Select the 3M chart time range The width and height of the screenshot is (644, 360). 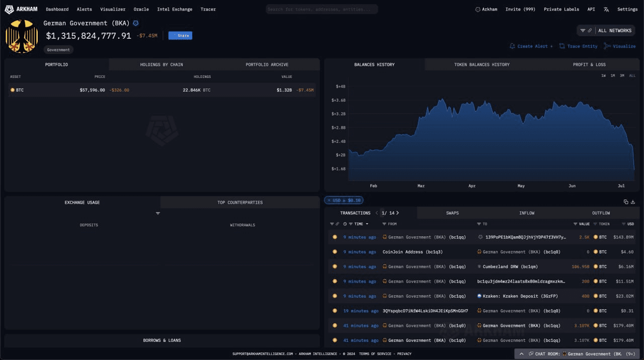622,75
